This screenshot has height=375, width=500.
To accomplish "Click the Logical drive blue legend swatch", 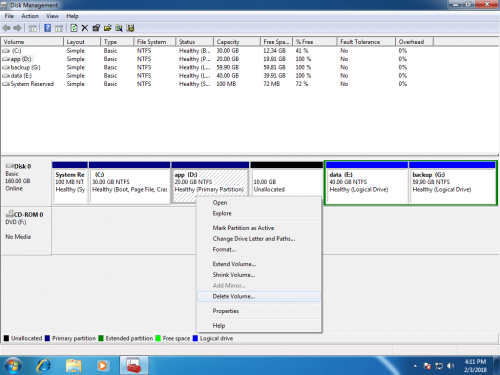I will pos(195,338).
